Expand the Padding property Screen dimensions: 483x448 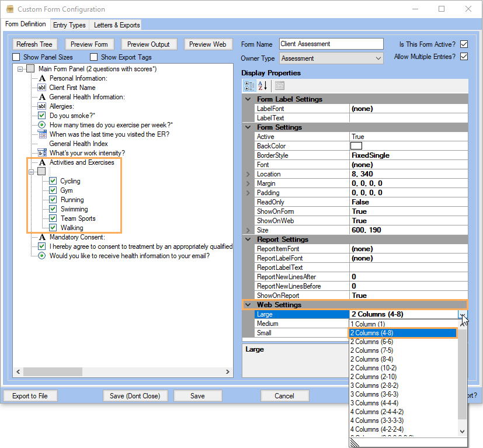click(248, 193)
